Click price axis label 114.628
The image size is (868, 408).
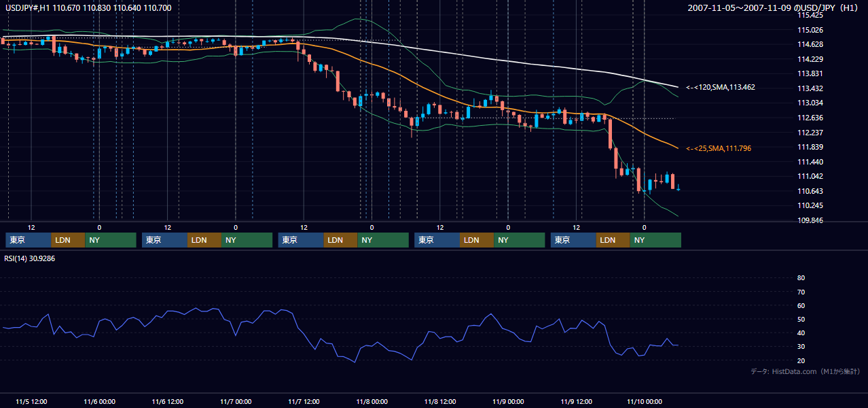(810, 44)
